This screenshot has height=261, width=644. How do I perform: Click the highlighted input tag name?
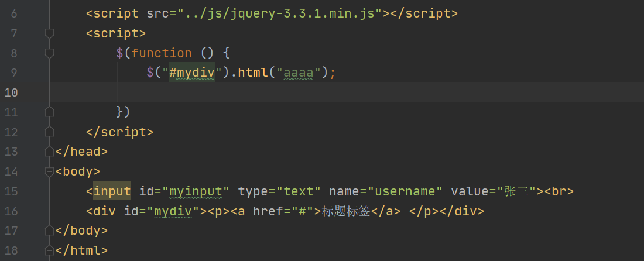point(112,191)
